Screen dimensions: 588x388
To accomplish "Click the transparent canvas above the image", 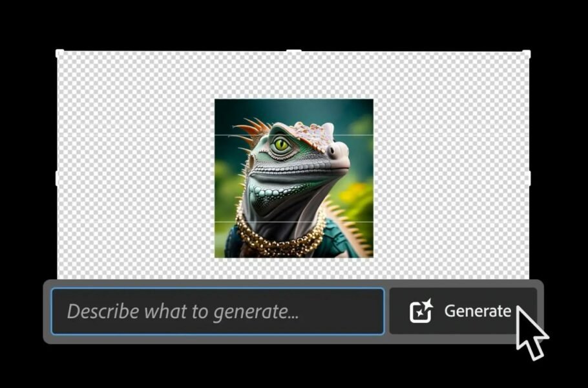I will [293, 74].
